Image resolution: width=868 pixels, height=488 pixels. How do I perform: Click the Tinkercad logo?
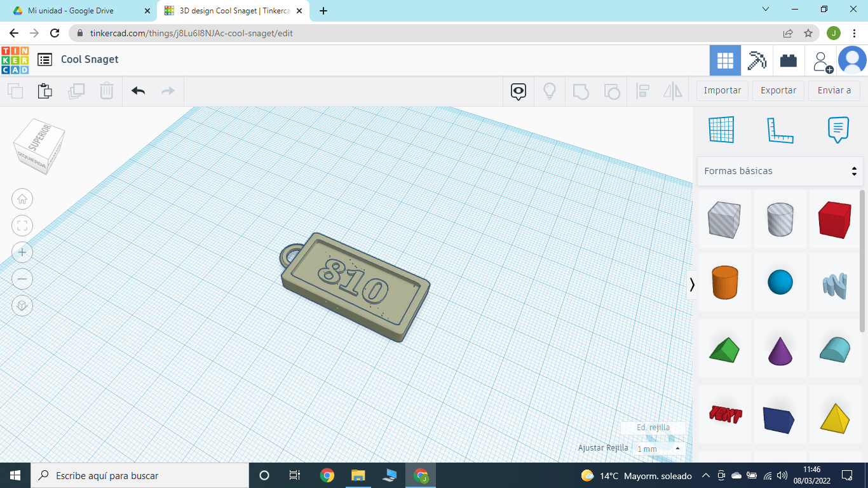pyautogui.click(x=15, y=60)
